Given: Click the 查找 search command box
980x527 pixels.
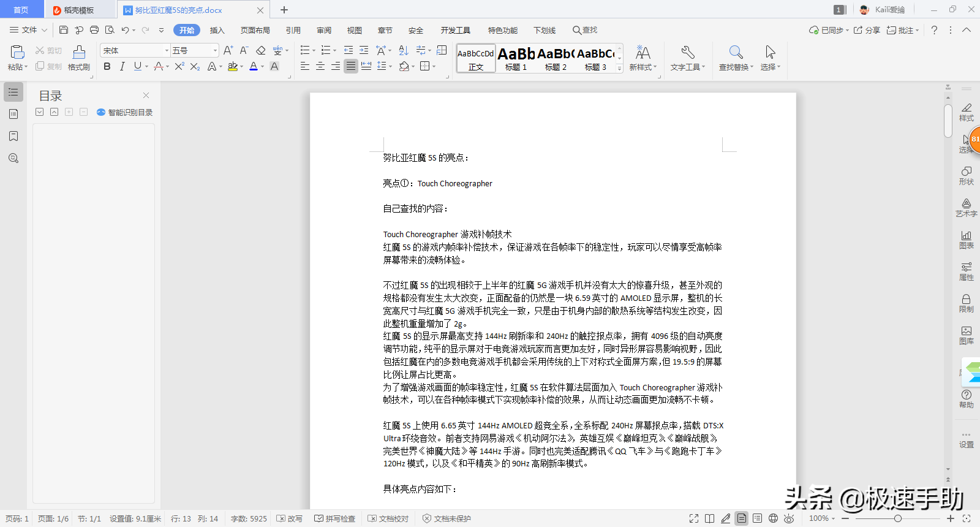Looking at the screenshot, I should point(585,30).
